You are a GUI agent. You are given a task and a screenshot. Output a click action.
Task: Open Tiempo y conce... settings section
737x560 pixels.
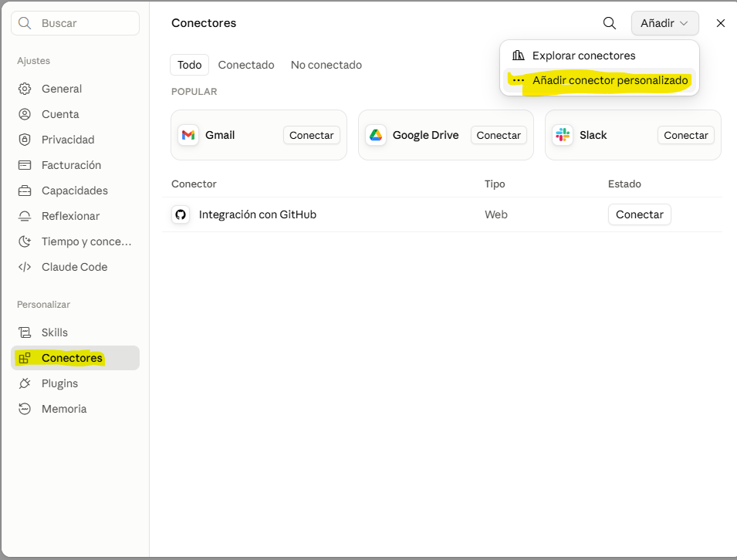pos(75,241)
